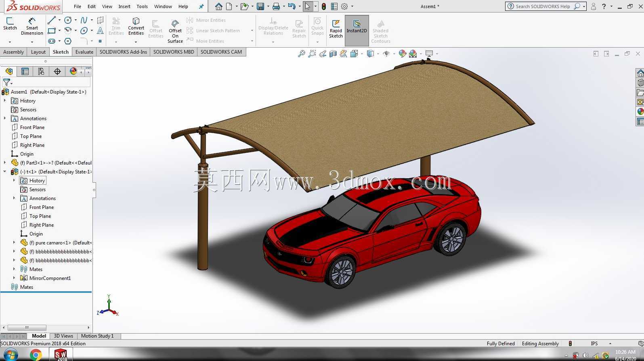This screenshot has height=361, width=644.
Task: Expand the Part3<1> component node
Action: pyautogui.click(x=5, y=163)
